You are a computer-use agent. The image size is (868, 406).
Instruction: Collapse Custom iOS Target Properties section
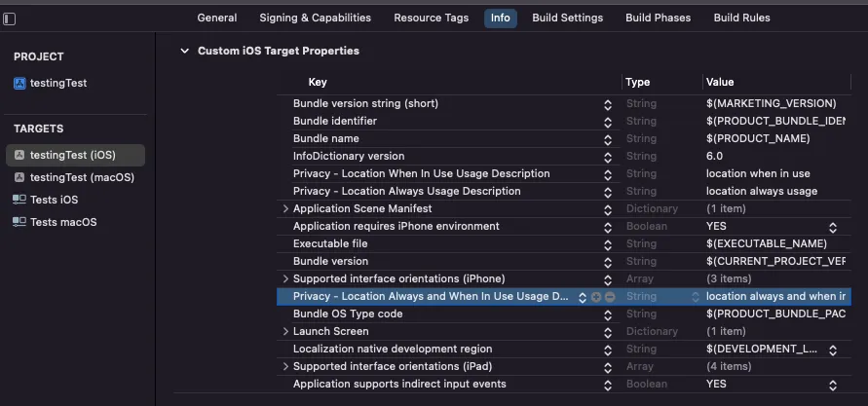(184, 52)
